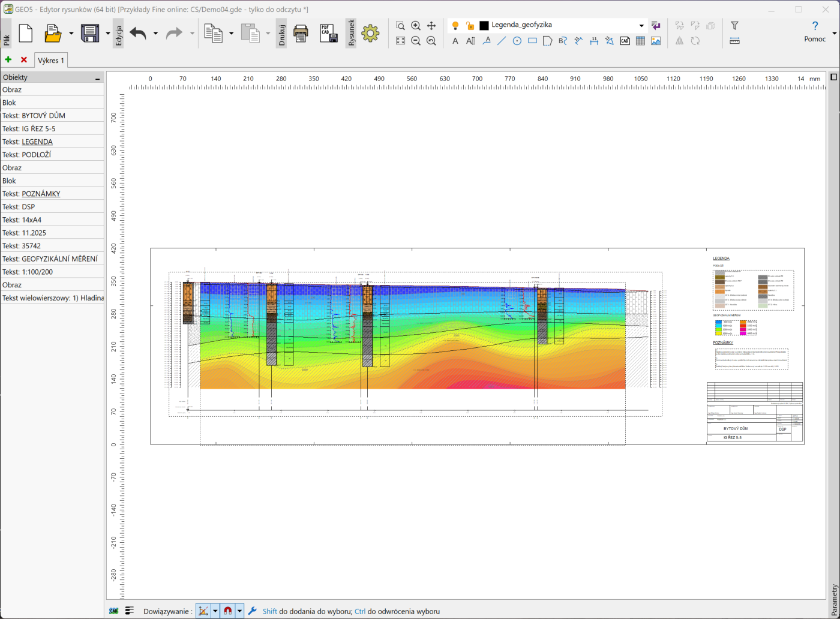Select the line drawing tool
The image size is (840, 619).
pos(502,41)
